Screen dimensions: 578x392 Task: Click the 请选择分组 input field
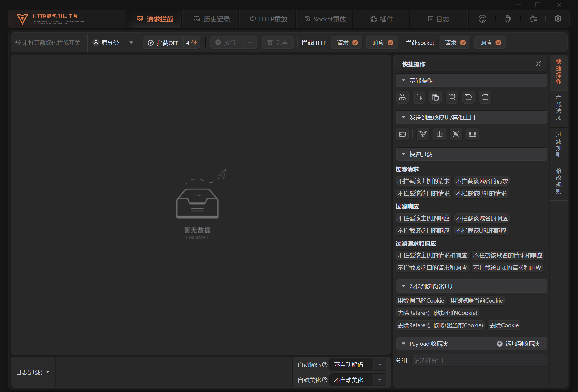click(479, 360)
